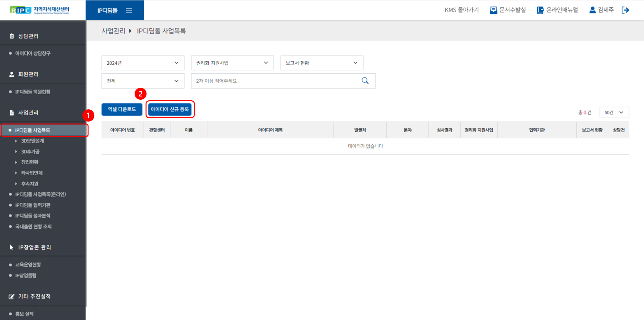Expand the 창업현황 submenu item
Viewport: 644px width, 320px height.
point(30,162)
